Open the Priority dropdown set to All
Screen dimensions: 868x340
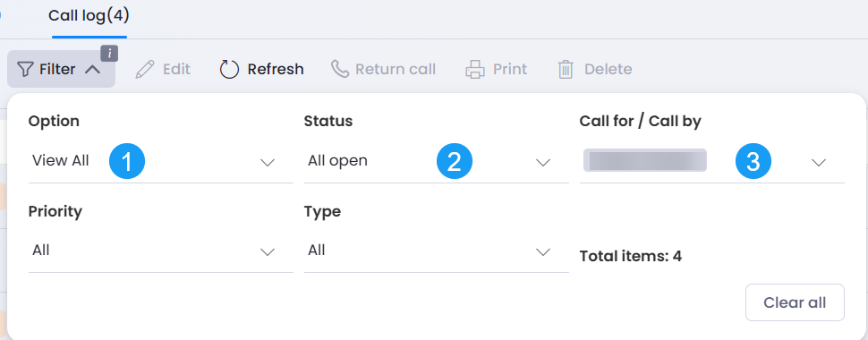point(160,251)
